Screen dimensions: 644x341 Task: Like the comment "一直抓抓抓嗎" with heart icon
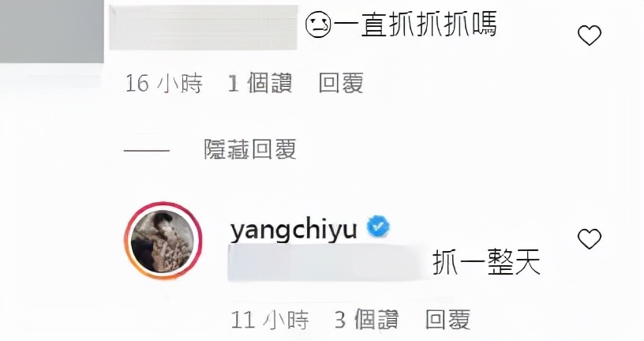[x=590, y=36]
